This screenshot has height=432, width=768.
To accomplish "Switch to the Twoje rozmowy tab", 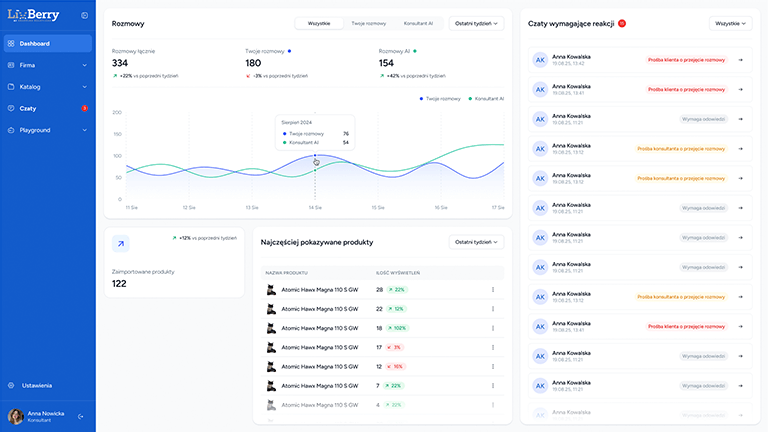I will (368, 22).
